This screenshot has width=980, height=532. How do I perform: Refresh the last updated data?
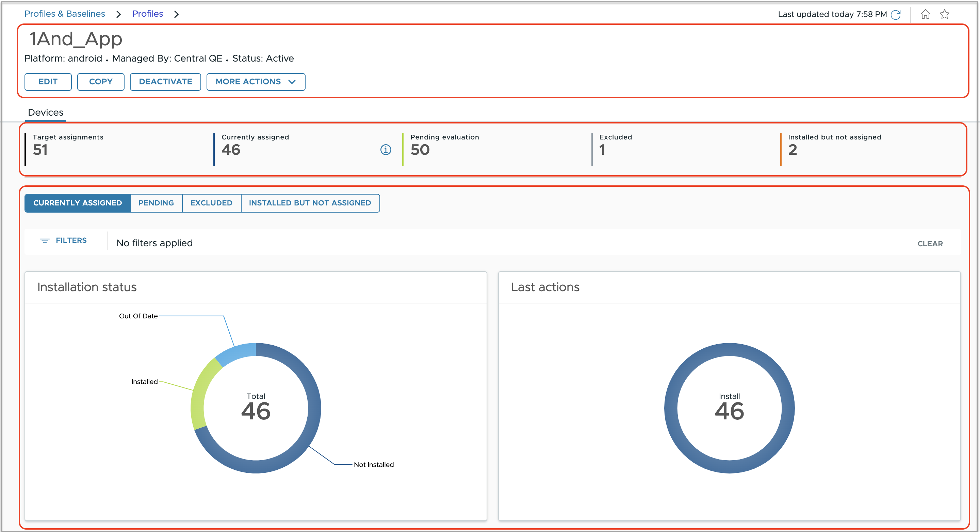tap(896, 14)
